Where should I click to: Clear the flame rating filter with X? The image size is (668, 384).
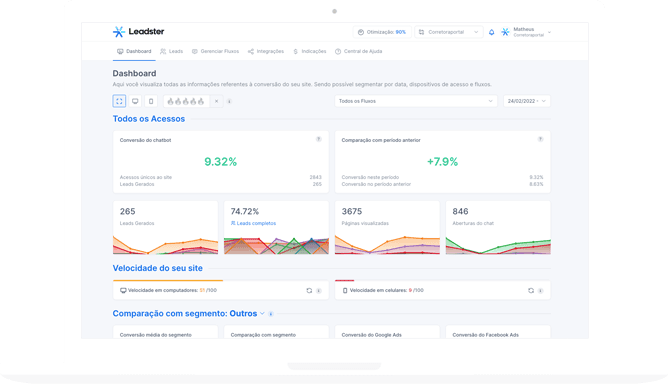pyautogui.click(x=216, y=101)
